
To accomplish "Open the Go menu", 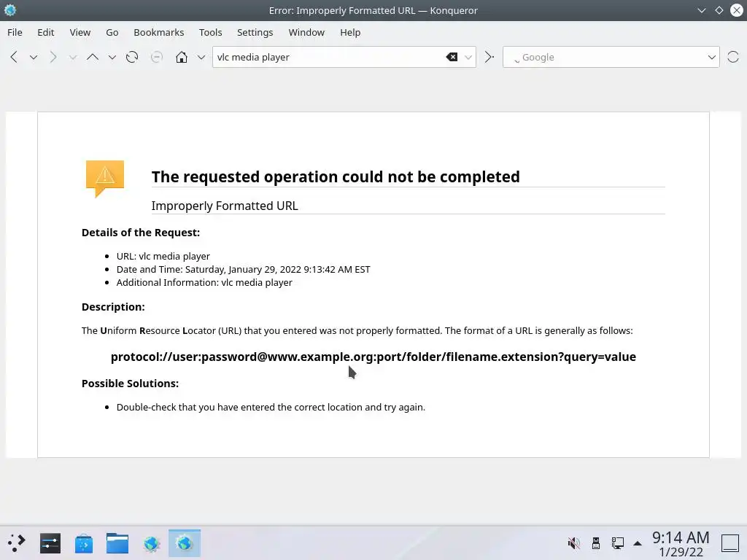I will point(112,32).
